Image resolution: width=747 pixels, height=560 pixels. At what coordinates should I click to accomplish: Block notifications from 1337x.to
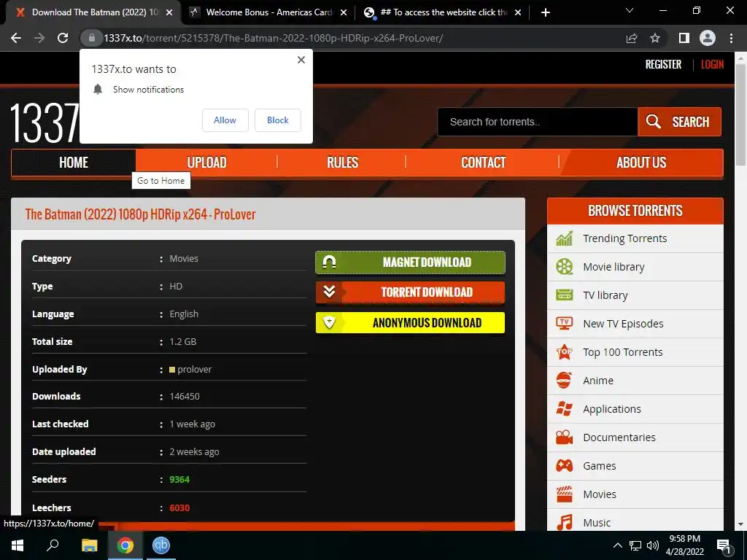(x=278, y=120)
